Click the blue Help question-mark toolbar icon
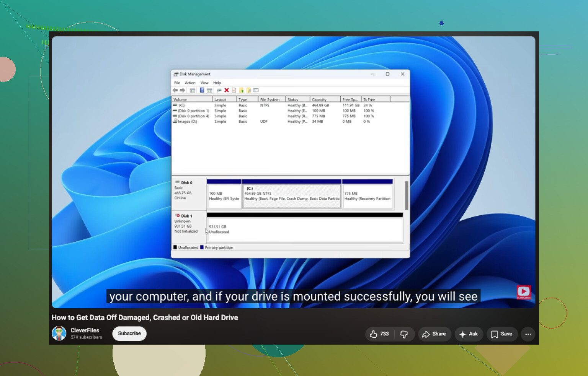This screenshot has height=376, width=588. point(202,90)
